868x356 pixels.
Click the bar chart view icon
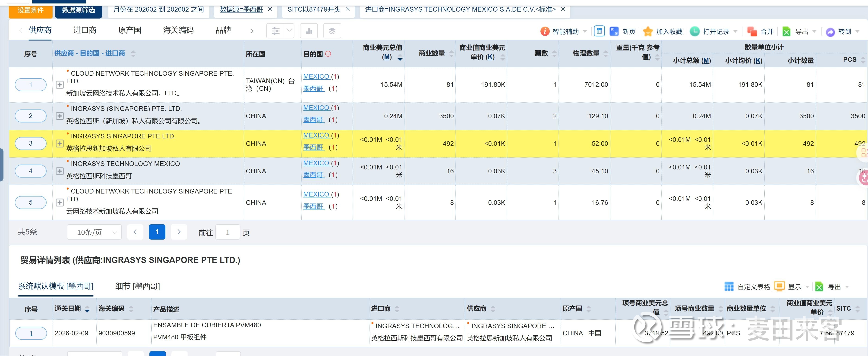309,31
